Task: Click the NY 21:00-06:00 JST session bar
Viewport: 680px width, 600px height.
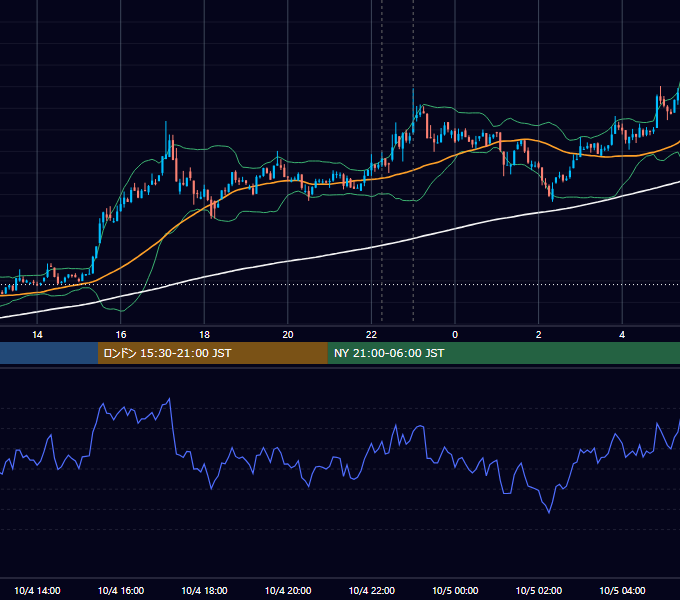Action: [503, 353]
